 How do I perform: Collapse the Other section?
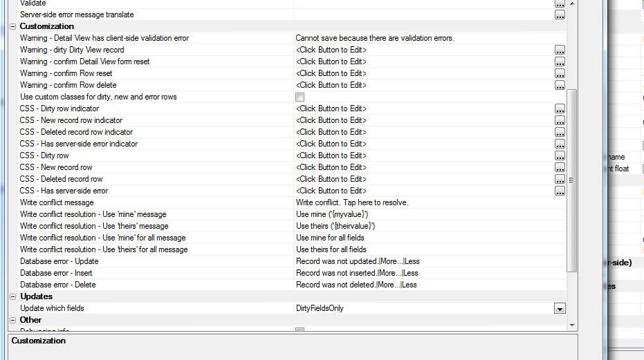point(12,320)
